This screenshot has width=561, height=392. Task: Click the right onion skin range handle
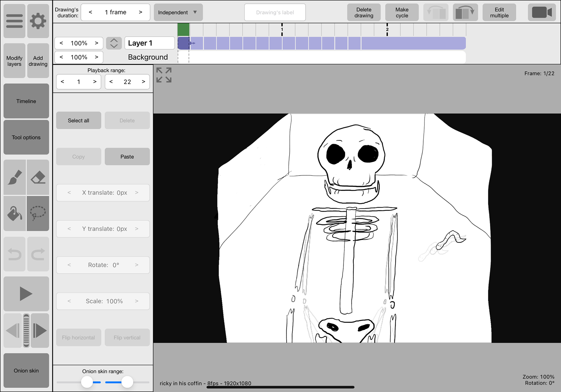pyautogui.click(x=127, y=382)
